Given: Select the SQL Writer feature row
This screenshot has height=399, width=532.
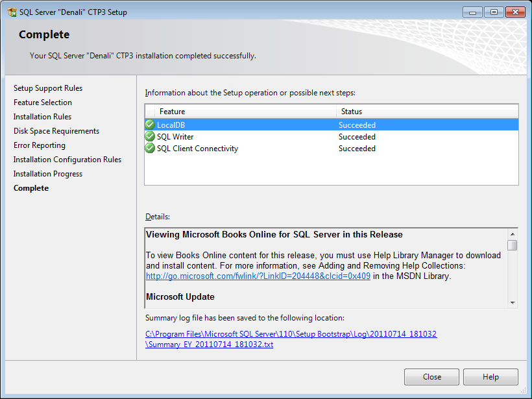Looking at the screenshot, I should click(332, 136).
